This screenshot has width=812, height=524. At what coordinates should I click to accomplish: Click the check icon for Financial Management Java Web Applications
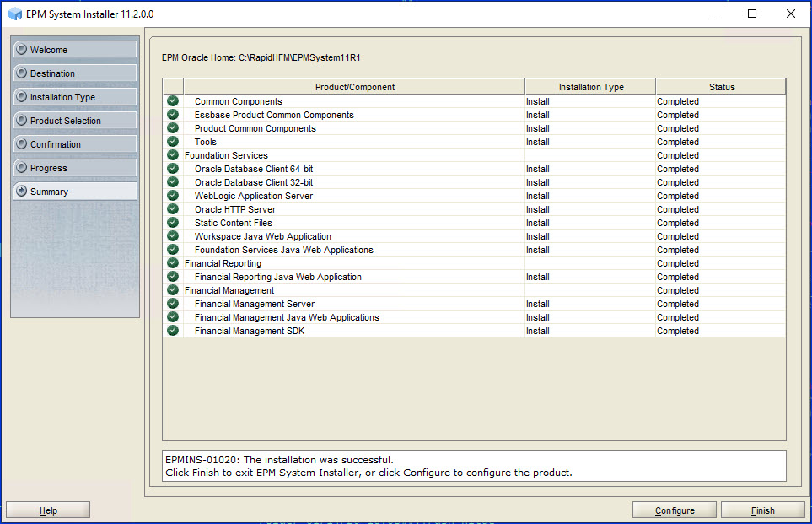pyautogui.click(x=173, y=316)
